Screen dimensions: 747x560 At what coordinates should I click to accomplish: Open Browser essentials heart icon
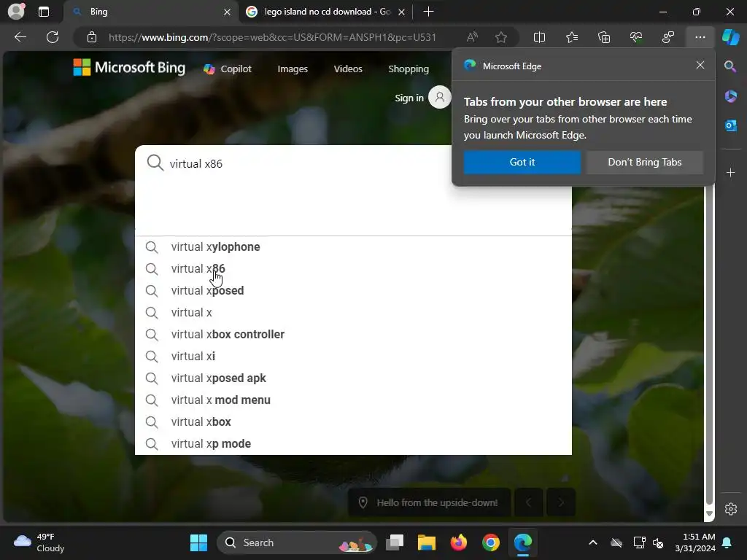[x=636, y=37]
